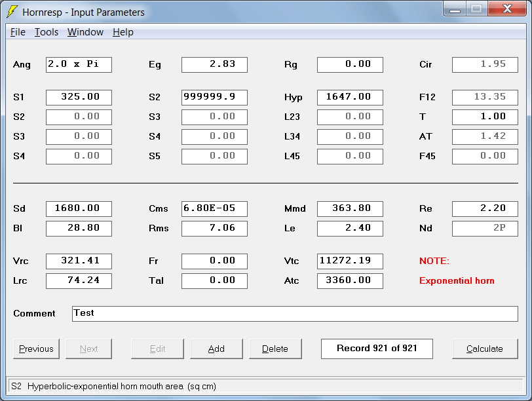The image size is (532, 401).
Task: Select the Rg input field
Action: click(x=350, y=64)
